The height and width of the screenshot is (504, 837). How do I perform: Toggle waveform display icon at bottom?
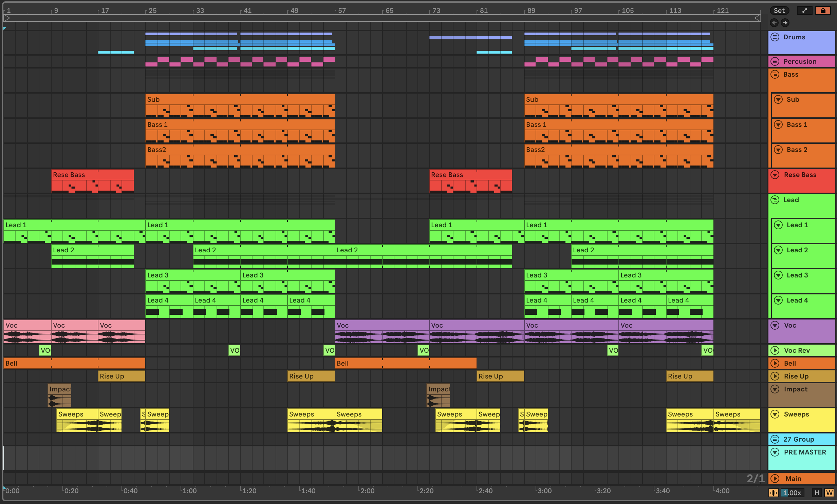pyautogui.click(x=774, y=492)
